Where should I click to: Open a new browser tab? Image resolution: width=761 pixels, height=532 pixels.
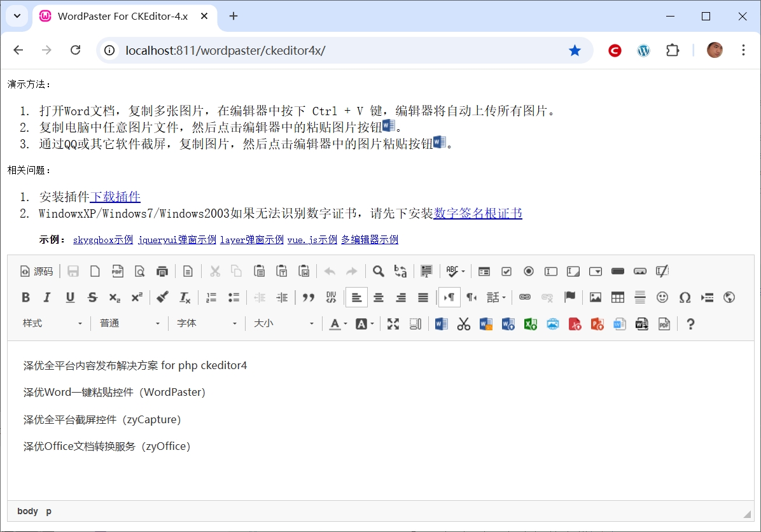(x=234, y=17)
